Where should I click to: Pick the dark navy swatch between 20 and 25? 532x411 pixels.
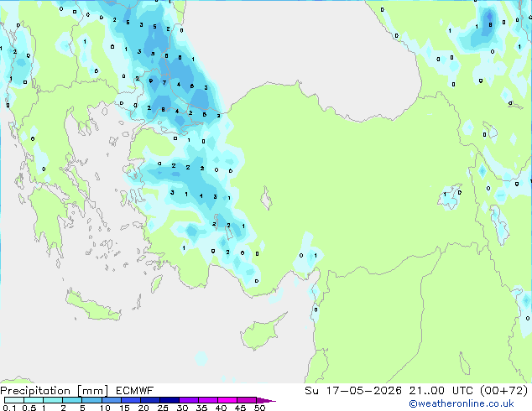tap(150, 400)
